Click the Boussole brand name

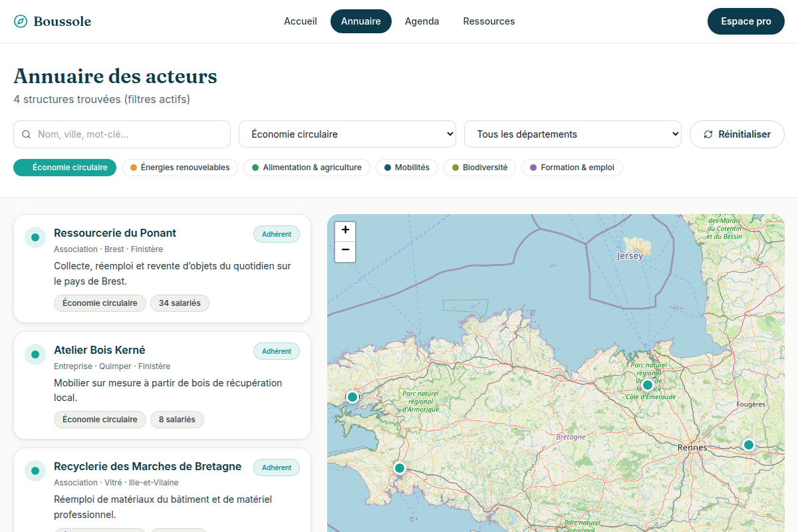click(x=63, y=21)
